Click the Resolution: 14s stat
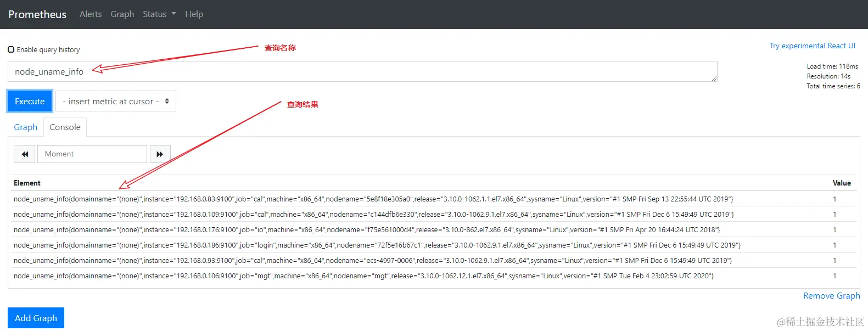This screenshot has width=868, height=331. [828, 76]
